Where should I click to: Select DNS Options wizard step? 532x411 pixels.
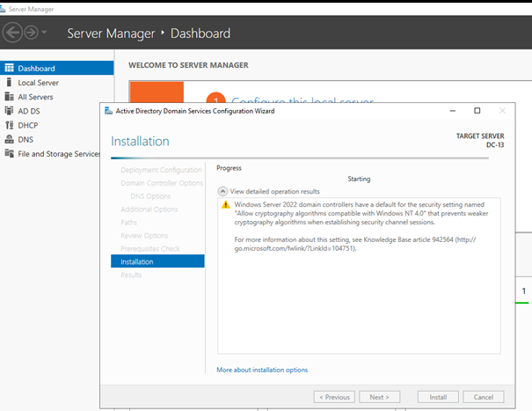click(x=150, y=196)
